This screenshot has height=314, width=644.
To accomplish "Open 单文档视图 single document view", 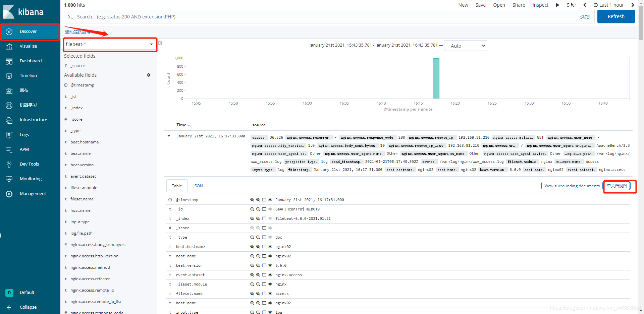I will [617, 186].
